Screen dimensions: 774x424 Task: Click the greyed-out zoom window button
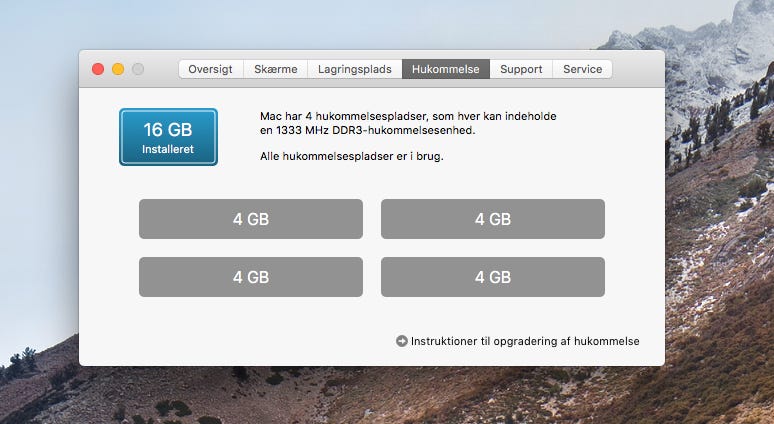tap(138, 69)
